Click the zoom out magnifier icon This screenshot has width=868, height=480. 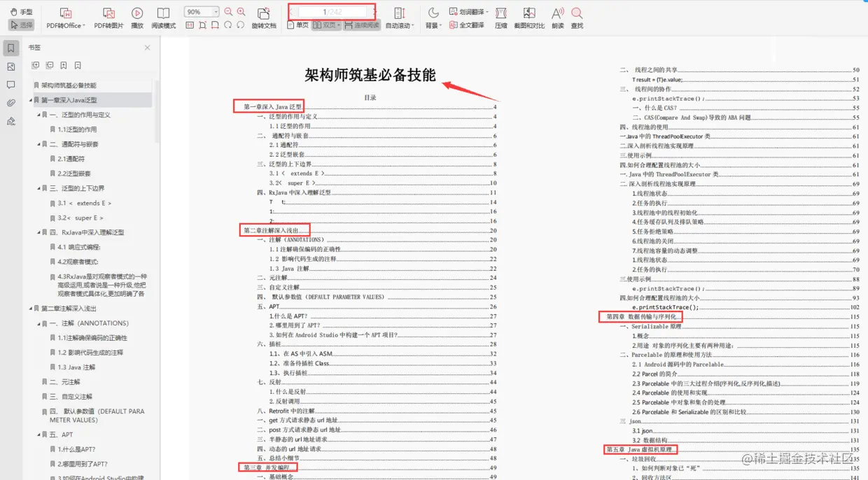[228, 12]
